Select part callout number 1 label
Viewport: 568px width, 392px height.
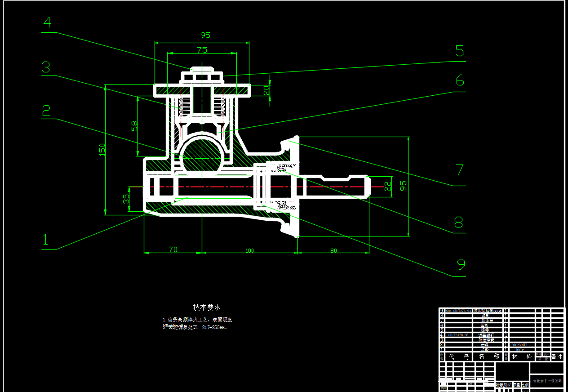pos(45,240)
